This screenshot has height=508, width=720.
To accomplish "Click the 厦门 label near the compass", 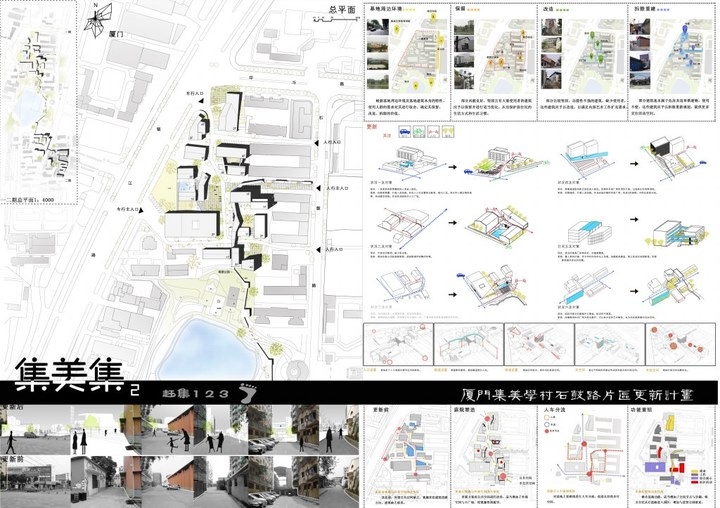I will pos(116,35).
